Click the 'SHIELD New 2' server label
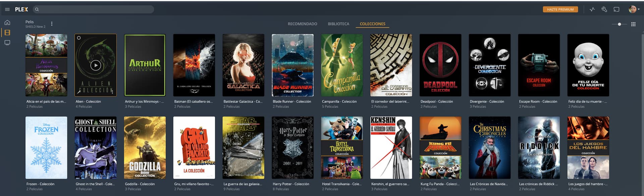The width and height of the screenshot is (644, 196). click(x=35, y=27)
